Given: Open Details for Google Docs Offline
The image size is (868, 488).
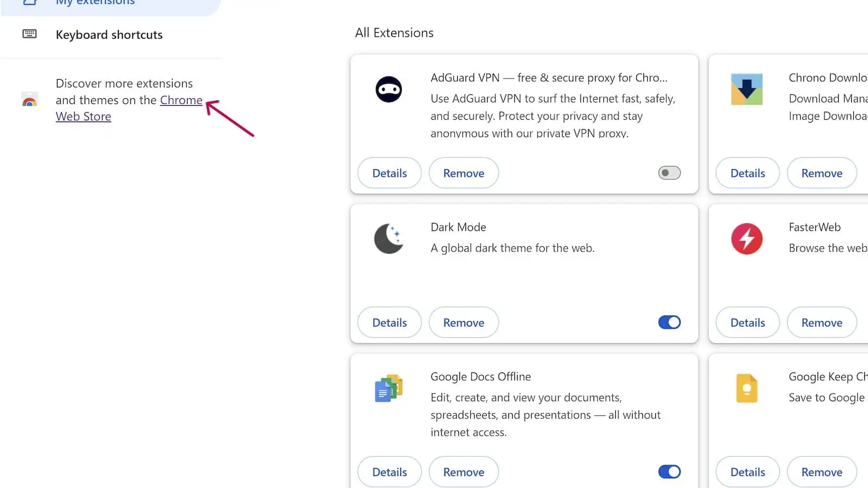Looking at the screenshot, I should (390, 472).
